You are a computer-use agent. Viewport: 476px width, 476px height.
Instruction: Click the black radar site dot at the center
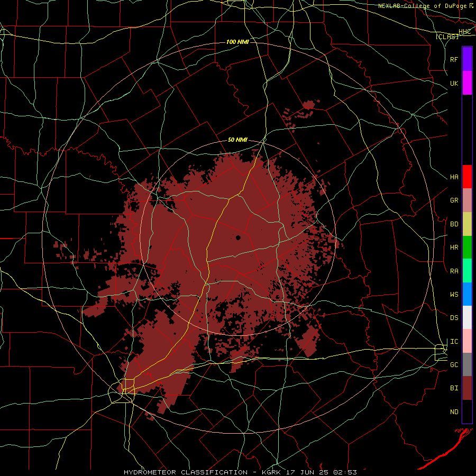[238, 237]
